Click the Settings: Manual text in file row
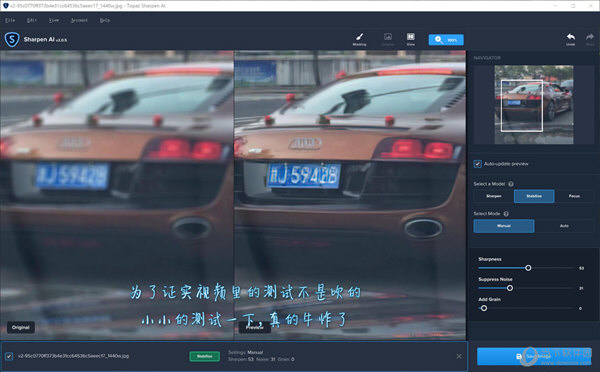 coord(245,352)
